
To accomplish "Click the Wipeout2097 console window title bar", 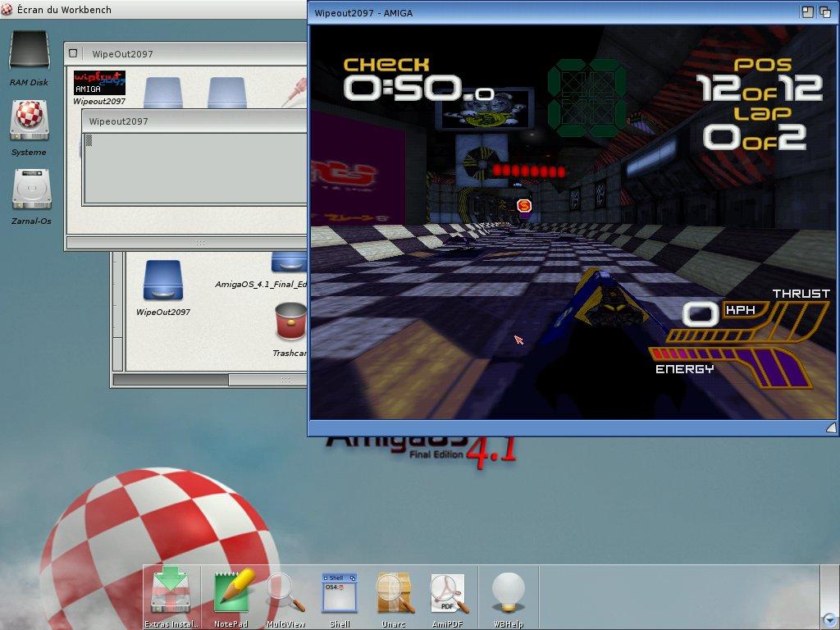I will click(194, 121).
